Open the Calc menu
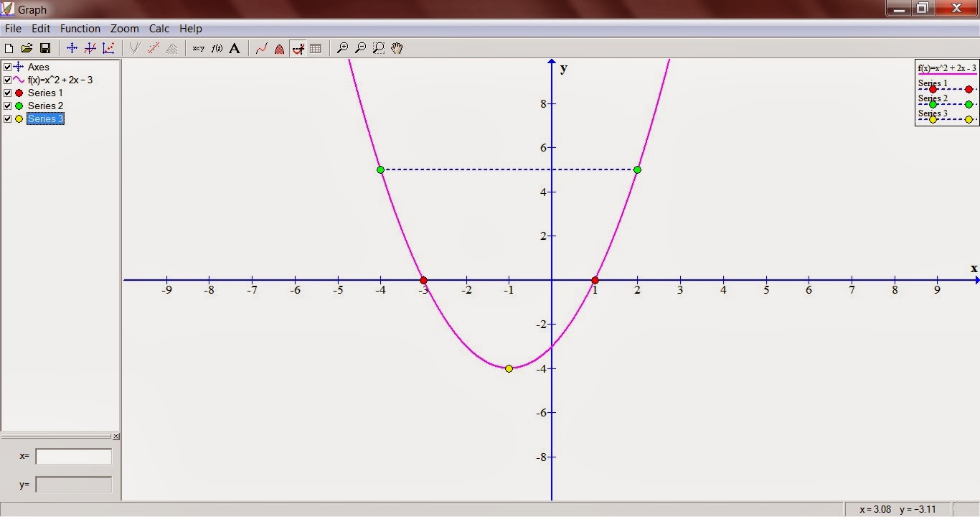This screenshot has height=517, width=980. (159, 29)
